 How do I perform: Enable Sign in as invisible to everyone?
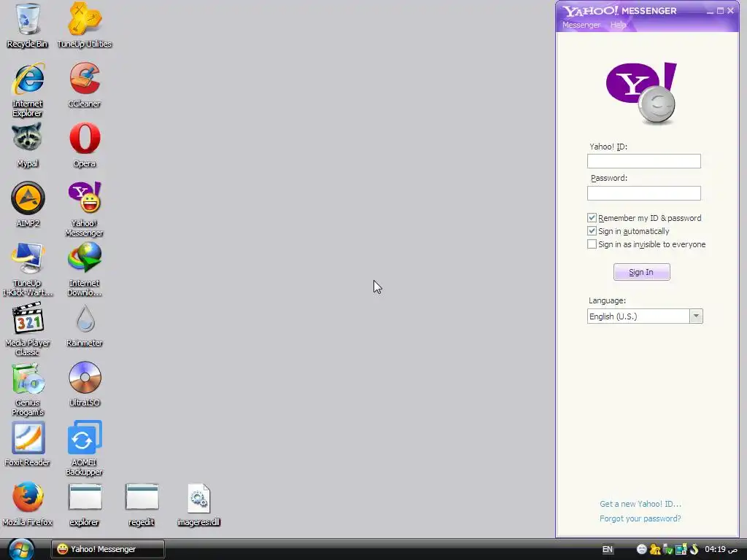click(x=592, y=244)
